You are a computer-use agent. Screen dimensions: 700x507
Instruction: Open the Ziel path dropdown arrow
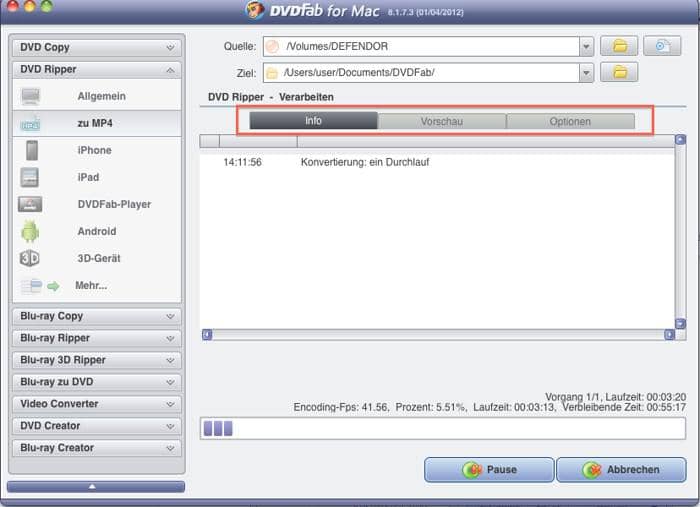586,73
